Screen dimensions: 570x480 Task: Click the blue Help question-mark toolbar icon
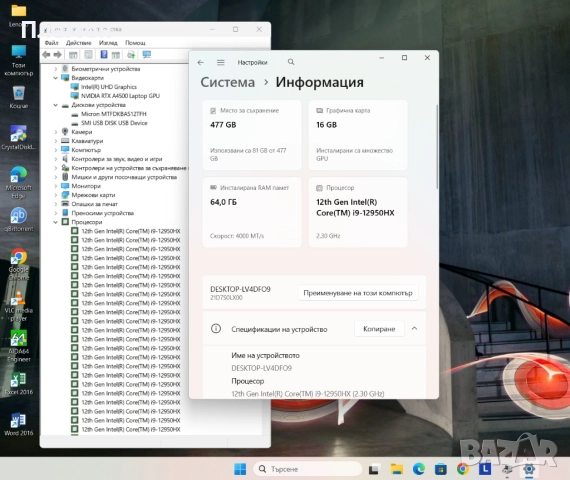pos(104,55)
